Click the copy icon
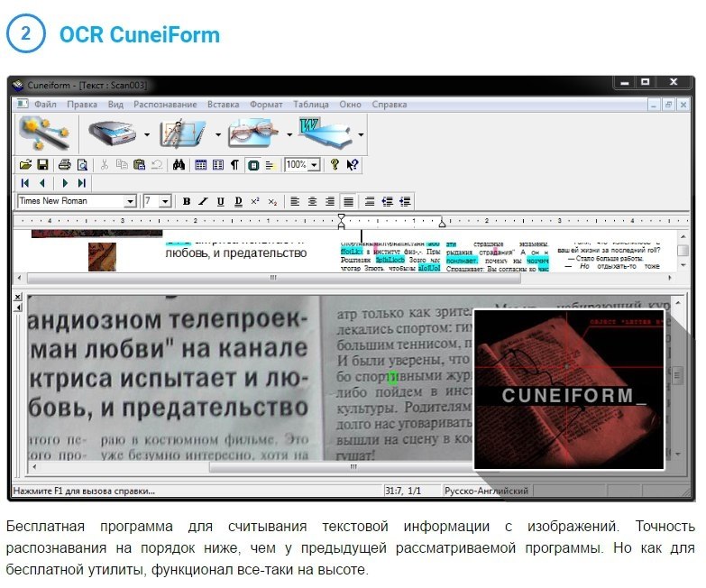The image size is (706, 588). click(x=122, y=165)
